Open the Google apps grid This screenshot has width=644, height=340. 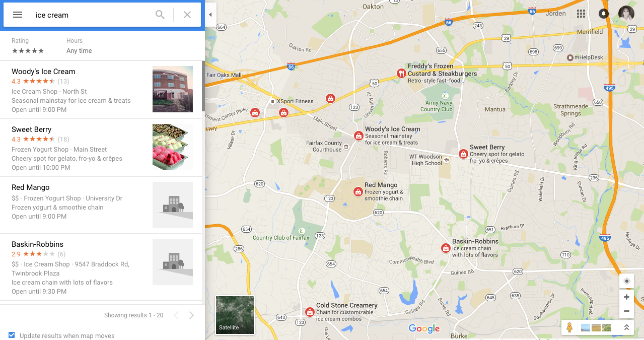coord(581,14)
